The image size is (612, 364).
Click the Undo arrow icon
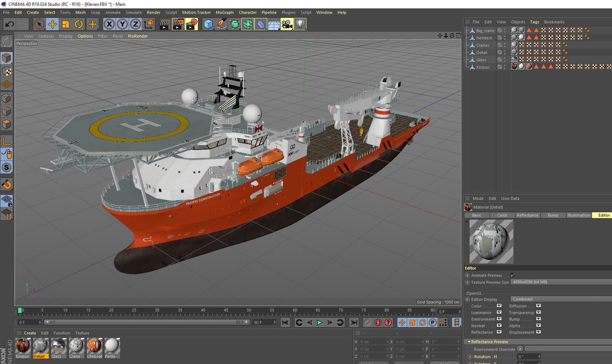click(x=10, y=24)
